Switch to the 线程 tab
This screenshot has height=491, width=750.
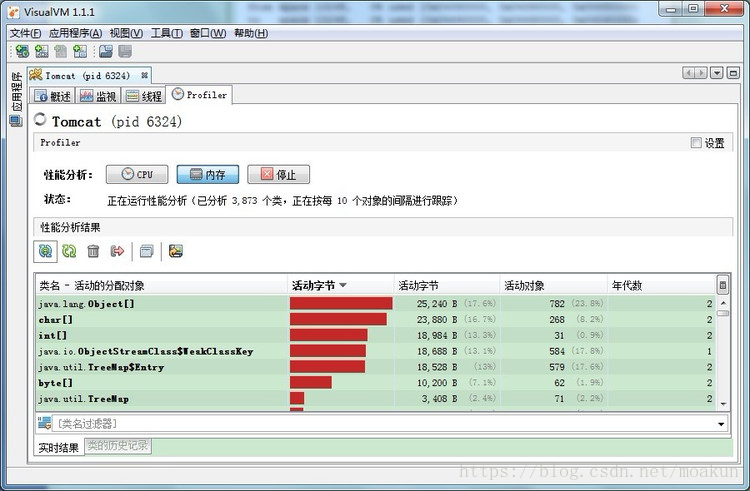pos(143,96)
